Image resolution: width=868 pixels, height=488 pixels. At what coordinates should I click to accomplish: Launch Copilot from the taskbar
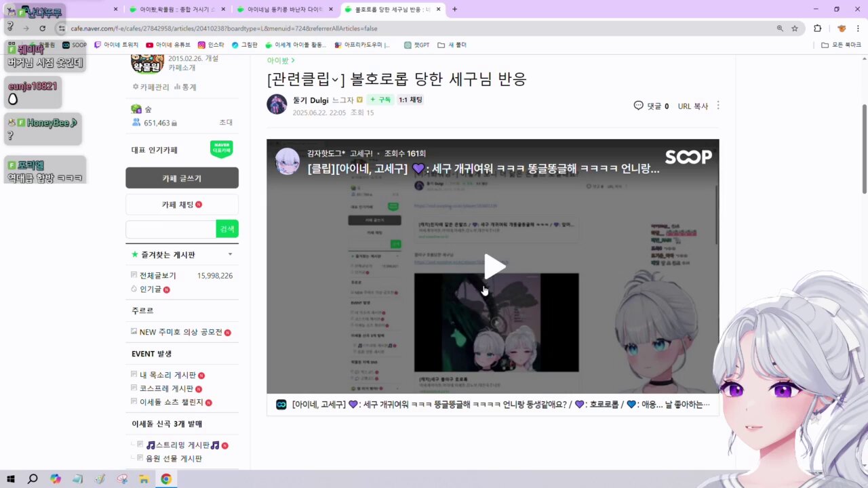pyautogui.click(x=56, y=479)
